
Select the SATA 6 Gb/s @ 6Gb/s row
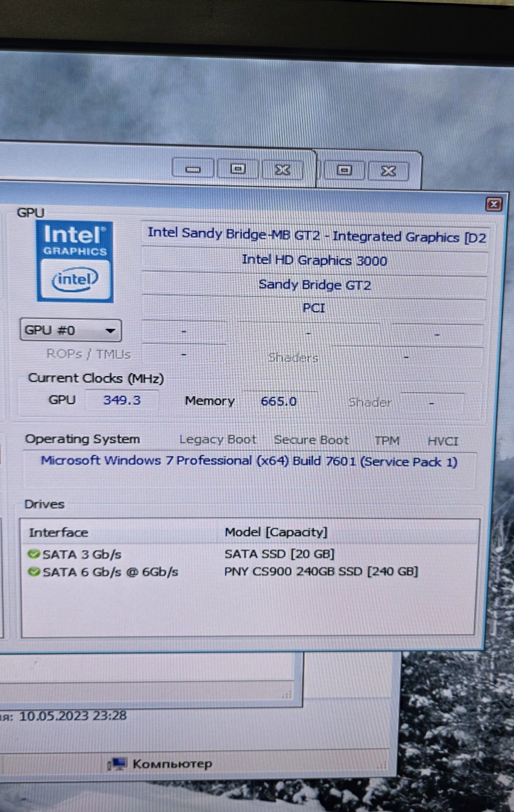pyautogui.click(x=249, y=571)
